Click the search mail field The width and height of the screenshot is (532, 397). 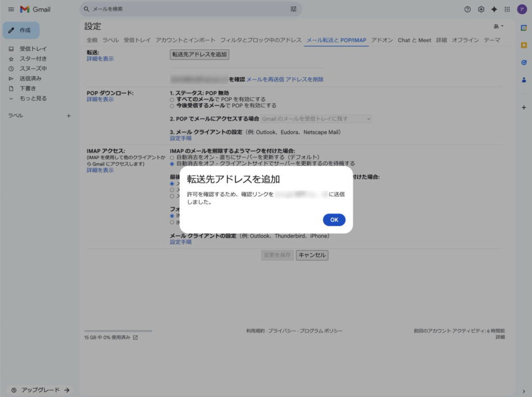point(187,9)
